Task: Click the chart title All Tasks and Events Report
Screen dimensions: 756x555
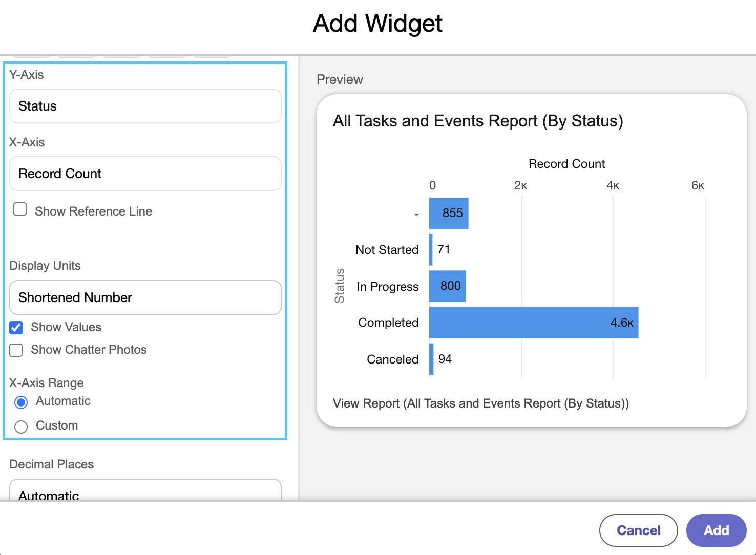Action: 478,121
